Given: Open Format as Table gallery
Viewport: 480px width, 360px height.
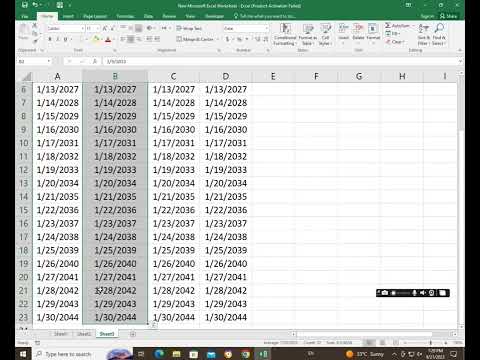Looking at the screenshot, I should [x=308, y=34].
